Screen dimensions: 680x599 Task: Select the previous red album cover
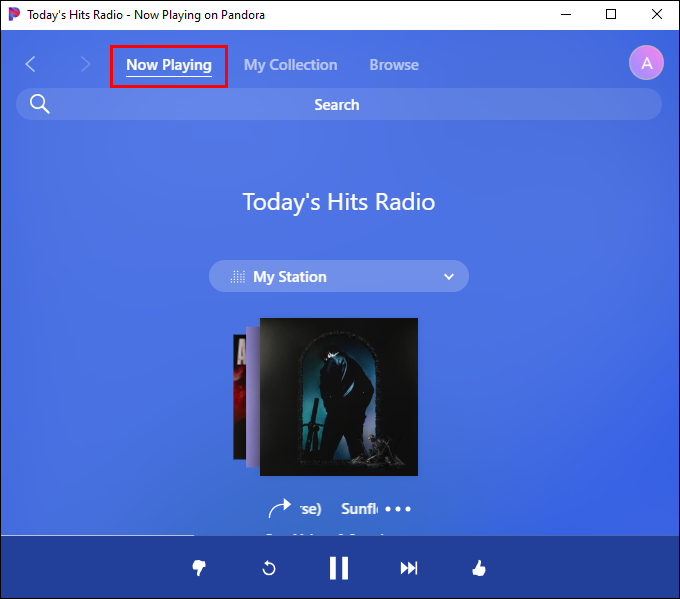(239, 397)
